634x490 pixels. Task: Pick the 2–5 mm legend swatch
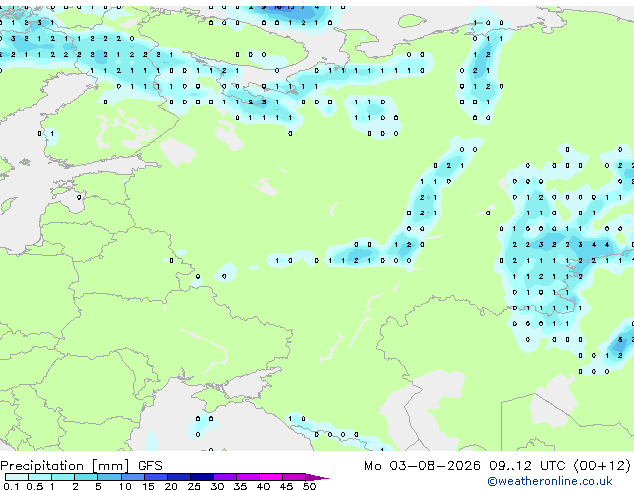pyautogui.click(x=86, y=477)
